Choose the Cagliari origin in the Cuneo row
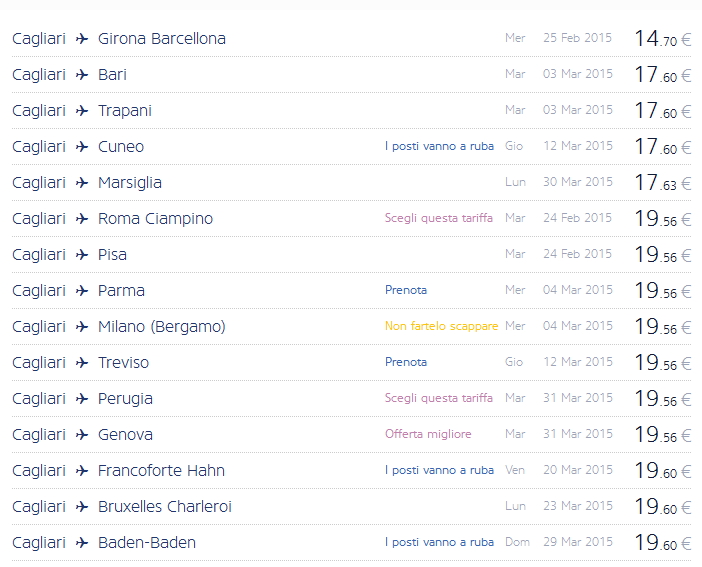 [x=39, y=147]
